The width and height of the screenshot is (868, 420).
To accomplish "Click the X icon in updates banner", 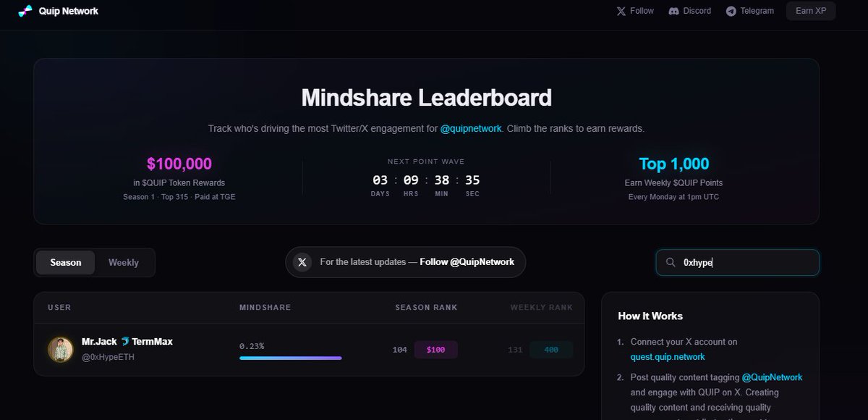I will tap(302, 262).
